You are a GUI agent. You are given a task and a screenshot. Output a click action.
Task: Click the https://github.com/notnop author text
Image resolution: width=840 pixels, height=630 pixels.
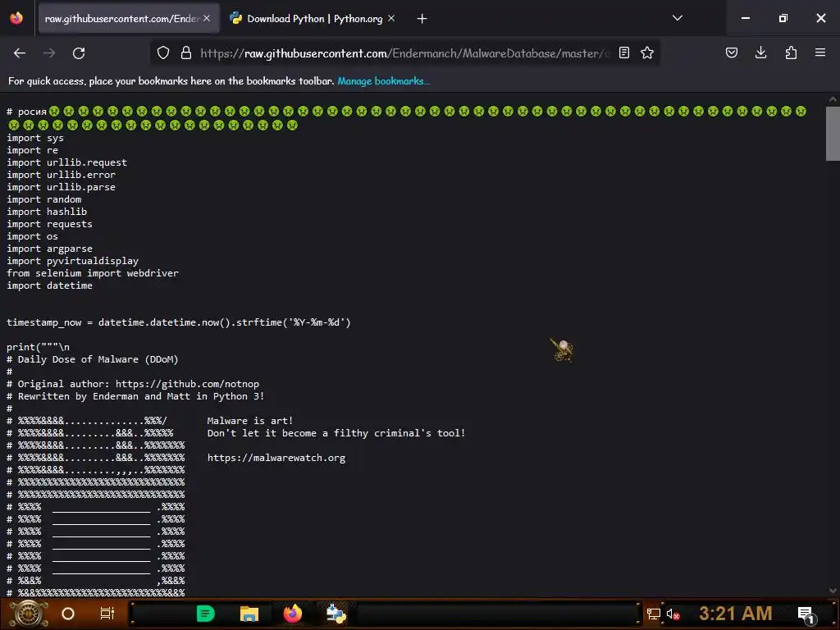188,384
